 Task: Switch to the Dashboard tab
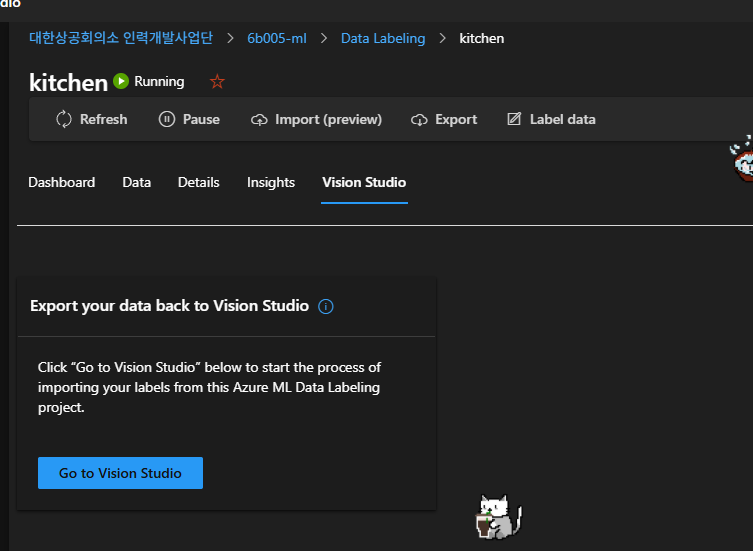[x=61, y=183]
